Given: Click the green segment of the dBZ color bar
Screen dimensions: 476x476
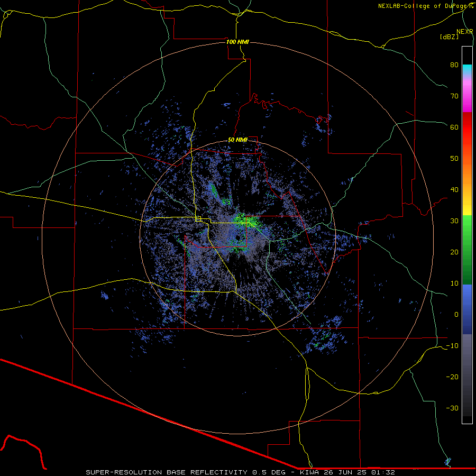Looking at the screenshot, I should point(467,250).
